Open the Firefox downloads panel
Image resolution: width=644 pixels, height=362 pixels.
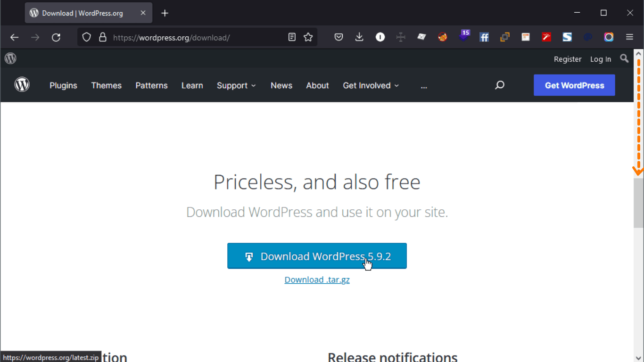point(359,37)
